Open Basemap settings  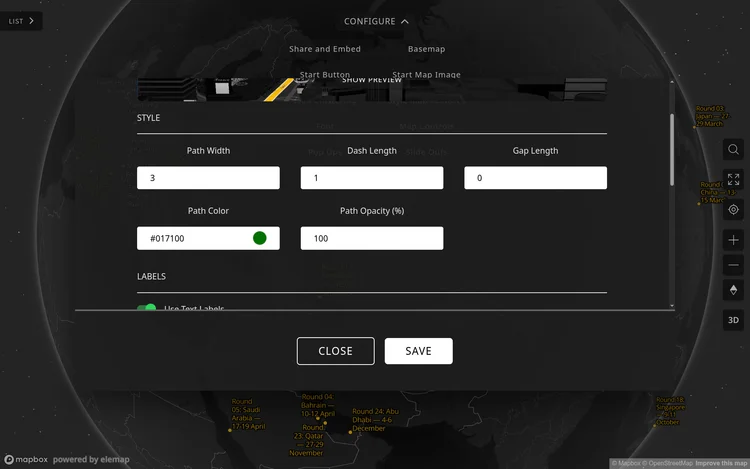[426, 49]
